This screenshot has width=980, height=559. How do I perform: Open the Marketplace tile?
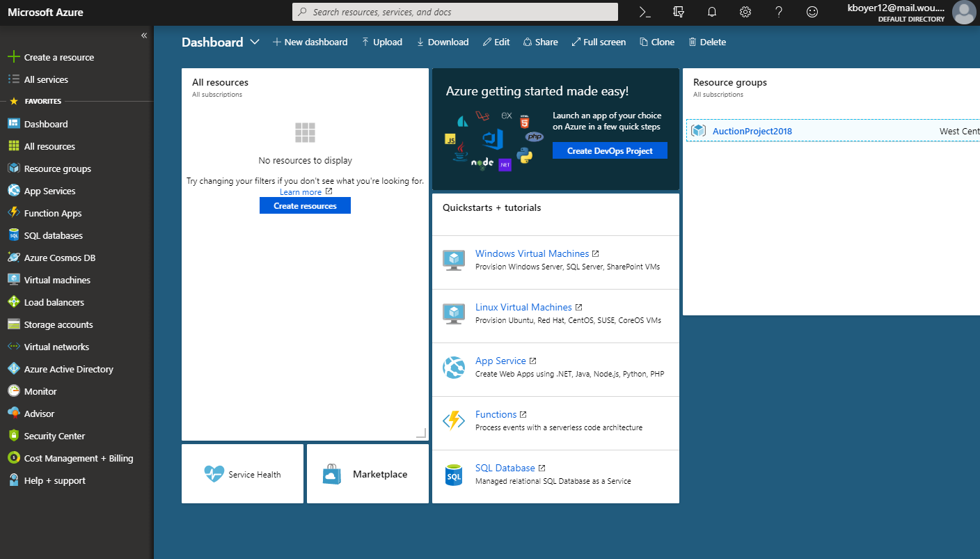[x=367, y=473]
